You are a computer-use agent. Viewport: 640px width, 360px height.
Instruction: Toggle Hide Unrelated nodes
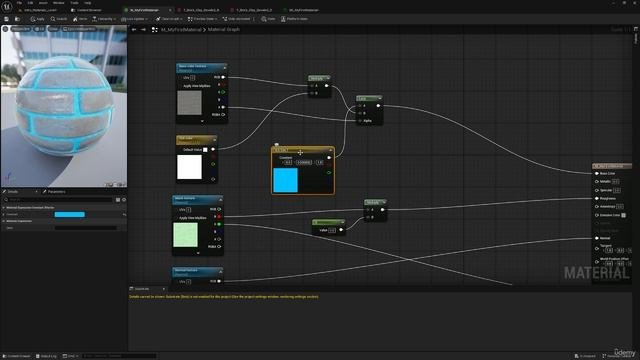[236, 19]
